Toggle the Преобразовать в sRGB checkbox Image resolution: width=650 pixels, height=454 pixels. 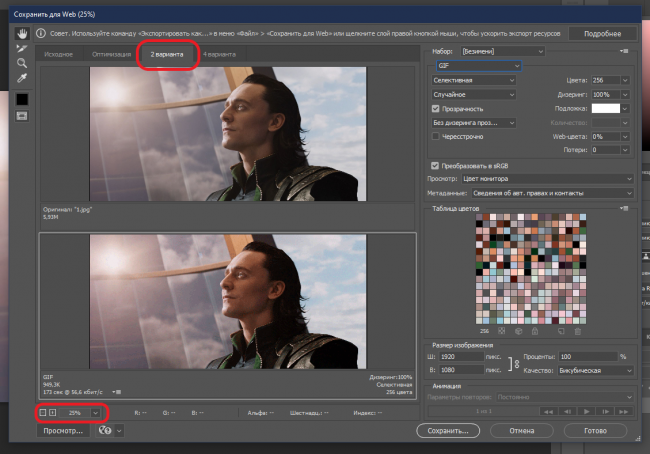(435, 165)
